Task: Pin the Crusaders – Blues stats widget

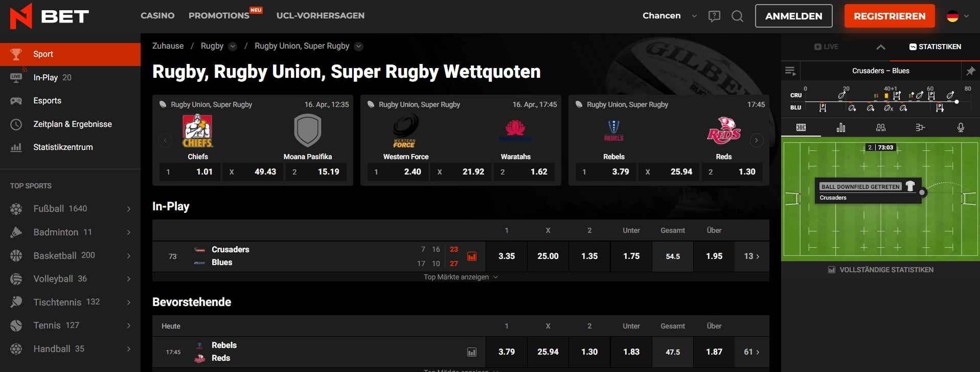Action: click(x=970, y=71)
